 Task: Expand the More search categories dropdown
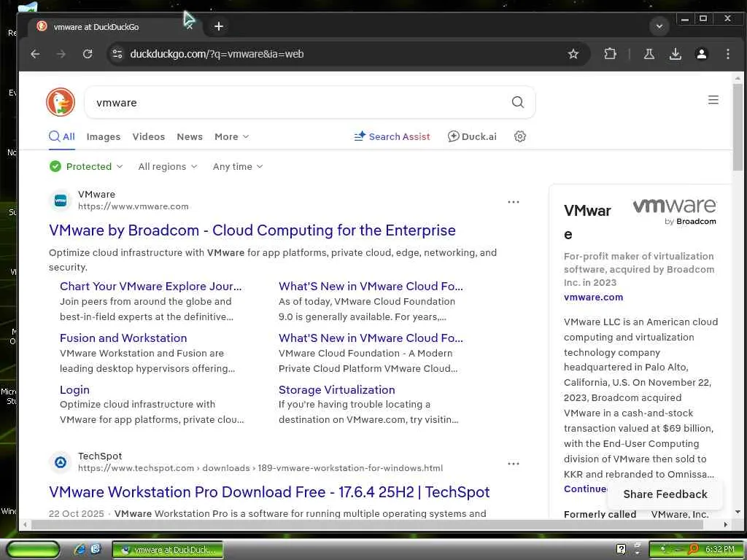pos(231,136)
